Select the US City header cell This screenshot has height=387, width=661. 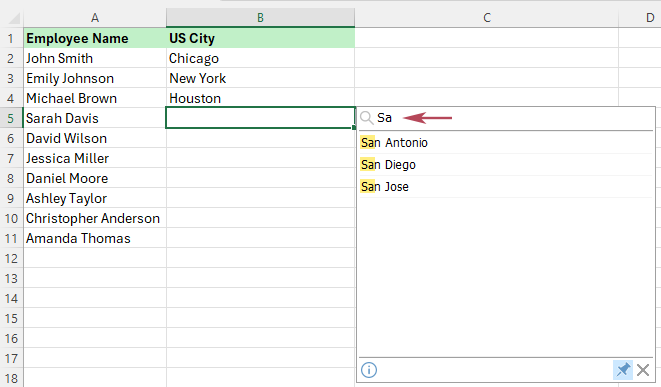coord(261,38)
